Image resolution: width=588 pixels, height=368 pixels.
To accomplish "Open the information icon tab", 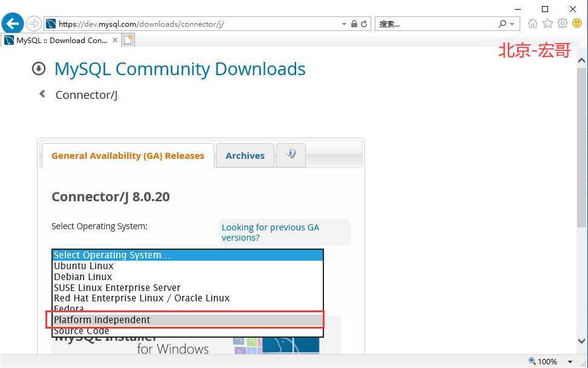I will coord(291,155).
